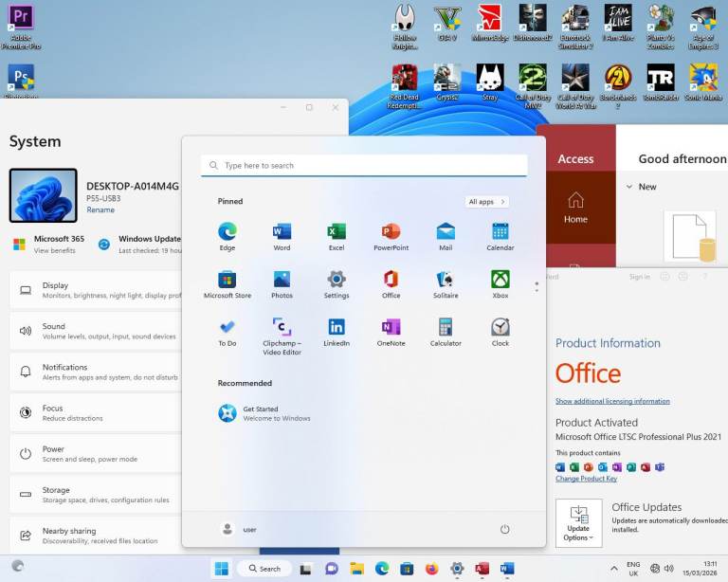728x582 pixels.
Task: Collapse the New section in Access
Action: 629,187
